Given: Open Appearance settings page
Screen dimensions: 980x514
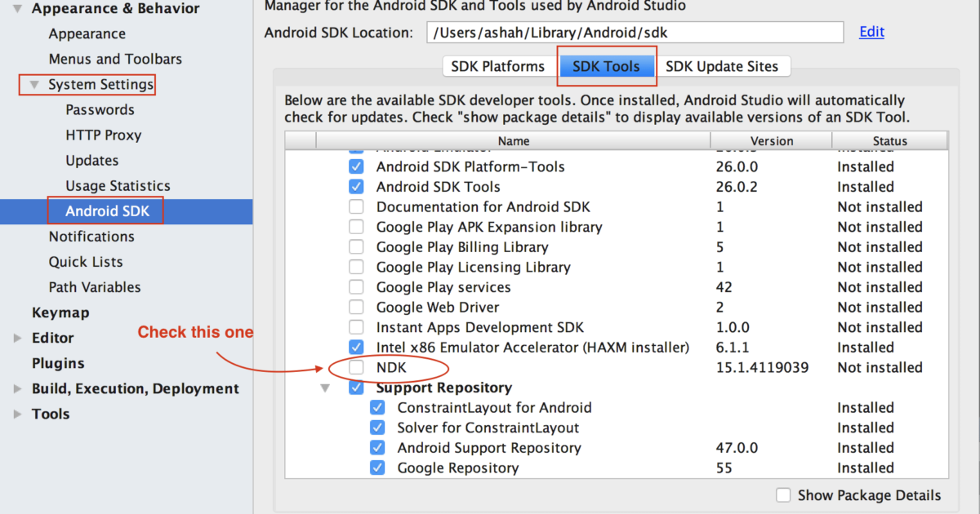Looking at the screenshot, I should (x=87, y=34).
